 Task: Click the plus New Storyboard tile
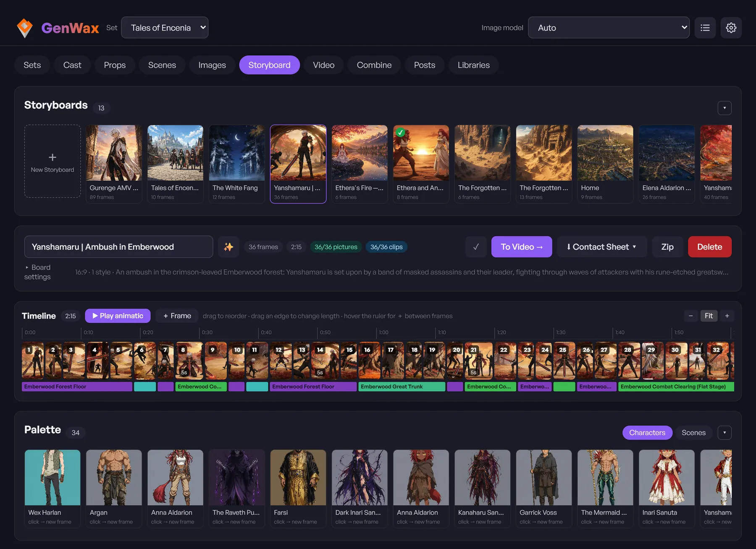pos(52,161)
